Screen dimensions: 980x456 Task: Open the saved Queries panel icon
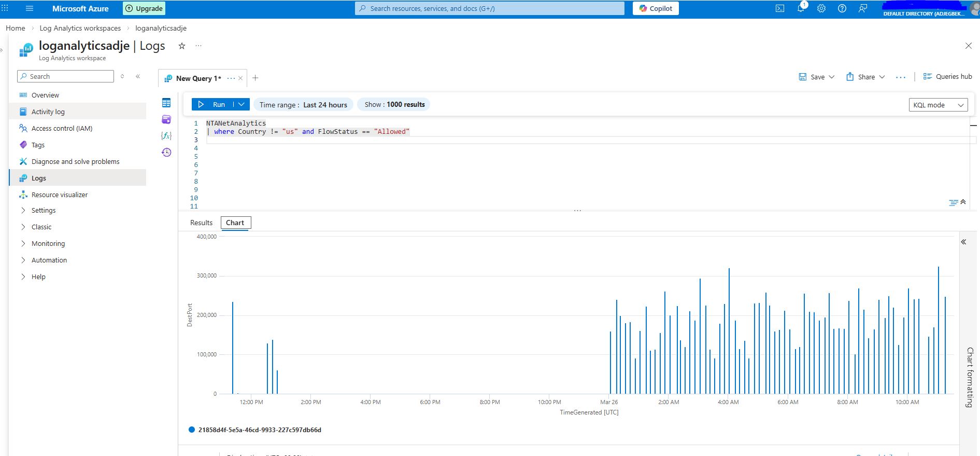click(x=166, y=119)
